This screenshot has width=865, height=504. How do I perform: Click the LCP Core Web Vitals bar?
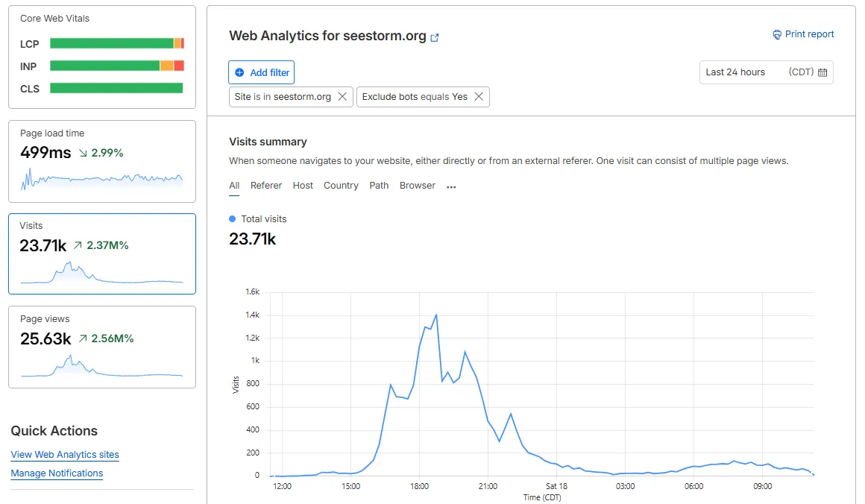pyautogui.click(x=116, y=43)
